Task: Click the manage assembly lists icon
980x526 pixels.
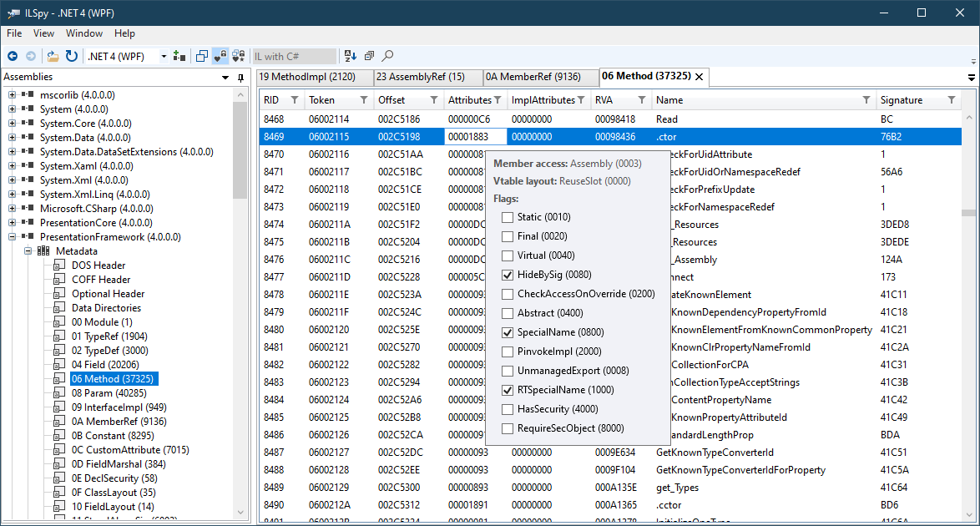Action: [x=179, y=56]
